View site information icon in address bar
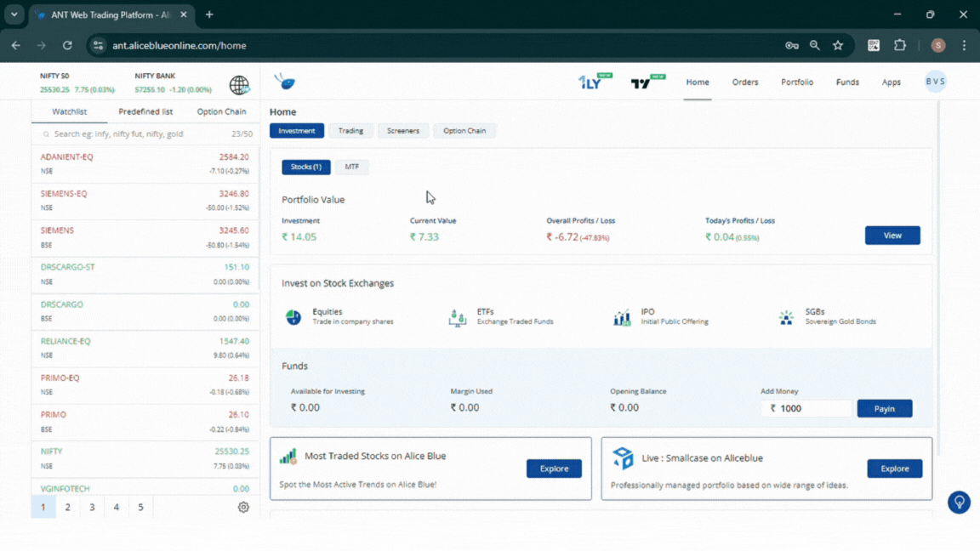The width and height of the screenshot is (980, 551). click(98, 45)
